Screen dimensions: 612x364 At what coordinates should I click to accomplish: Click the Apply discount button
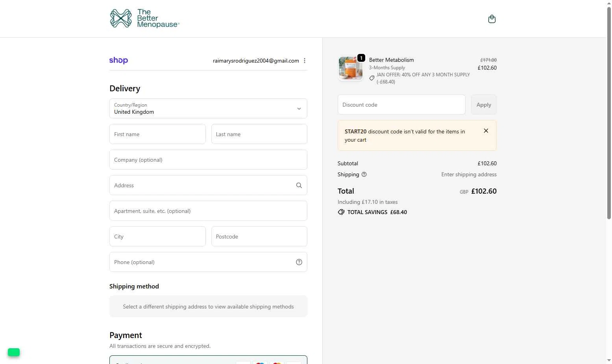(x=484, y=105)
